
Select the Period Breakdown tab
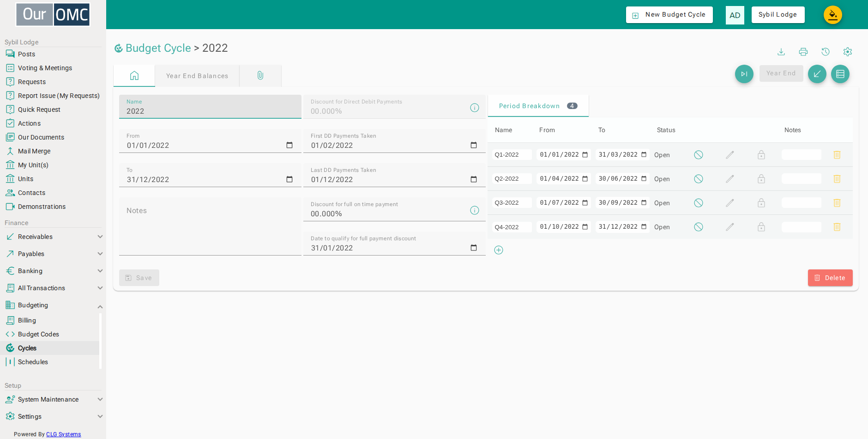[x=538, y=106]
